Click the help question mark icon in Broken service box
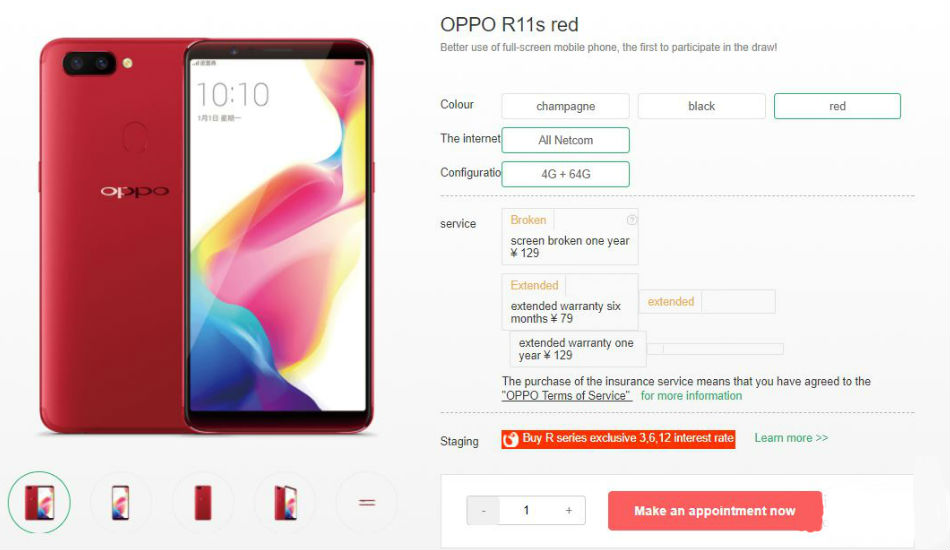This screenshot has width=950, height=550. coord(631,220)
